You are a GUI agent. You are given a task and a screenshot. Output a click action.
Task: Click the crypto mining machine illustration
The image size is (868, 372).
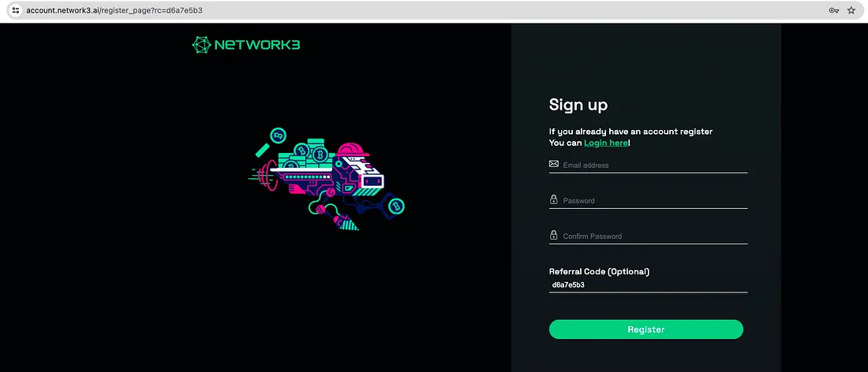tap(327, 179)
